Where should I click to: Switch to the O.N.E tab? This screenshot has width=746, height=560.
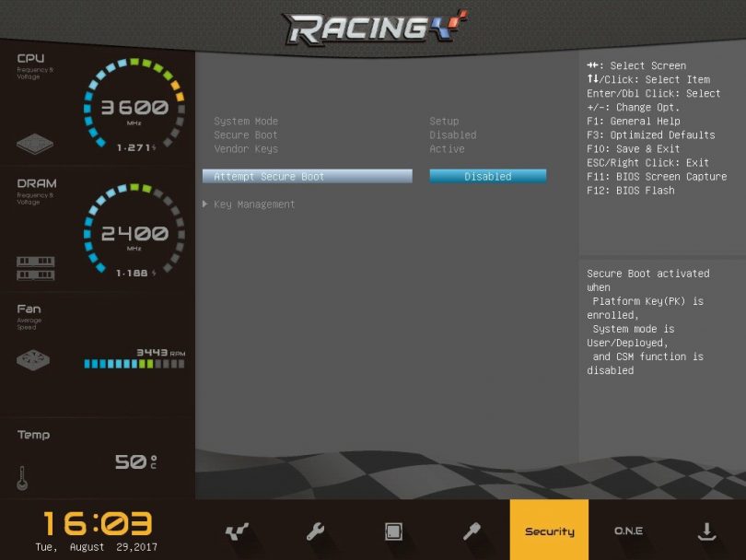[628, 531]
